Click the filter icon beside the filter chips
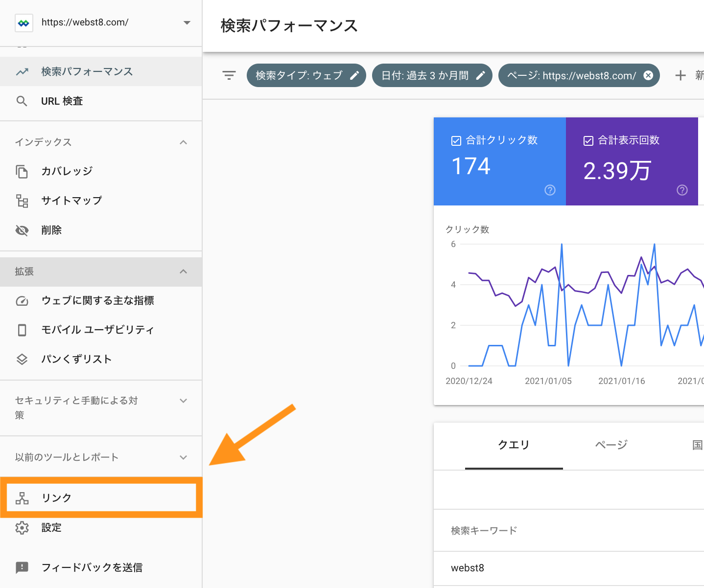 tap(229, 75)
